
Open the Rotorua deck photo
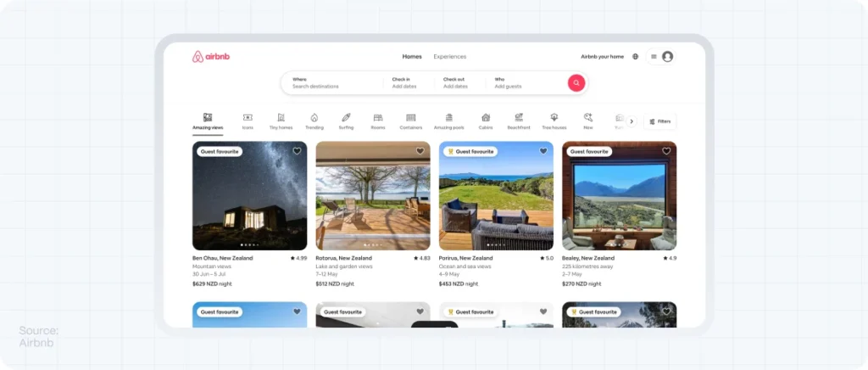[x=373, y=195]
